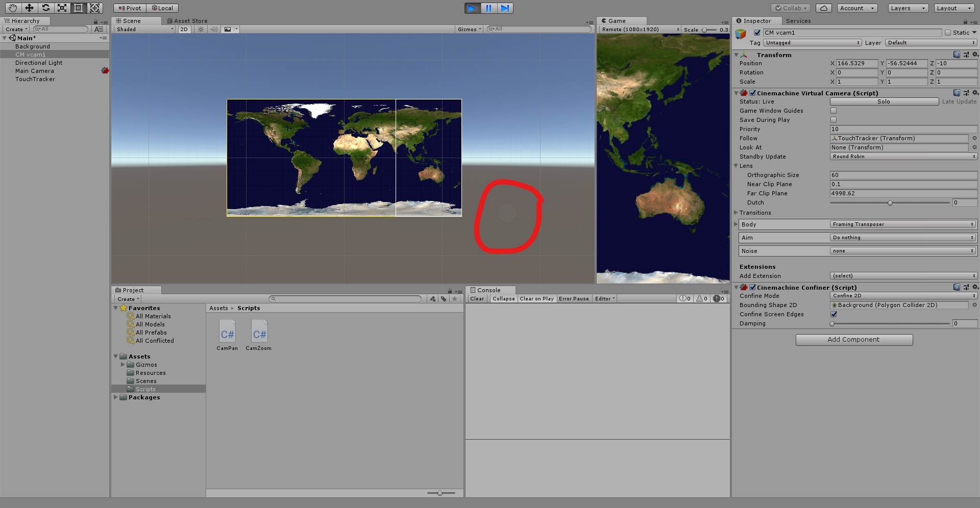Select the Move tool
980x508 pixels.
[29, 8]
